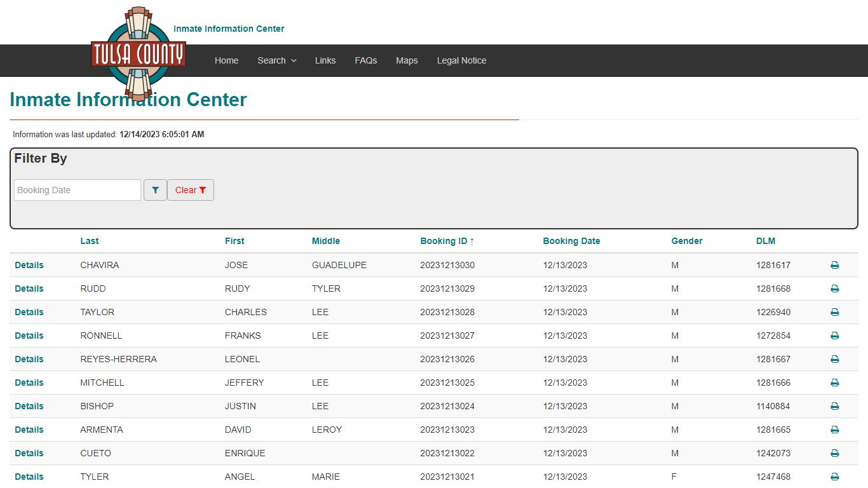Image resolution: width=868 pixels, height=488 pixels.
Task: Select DLM value 1140884
Action: [773, 406]
